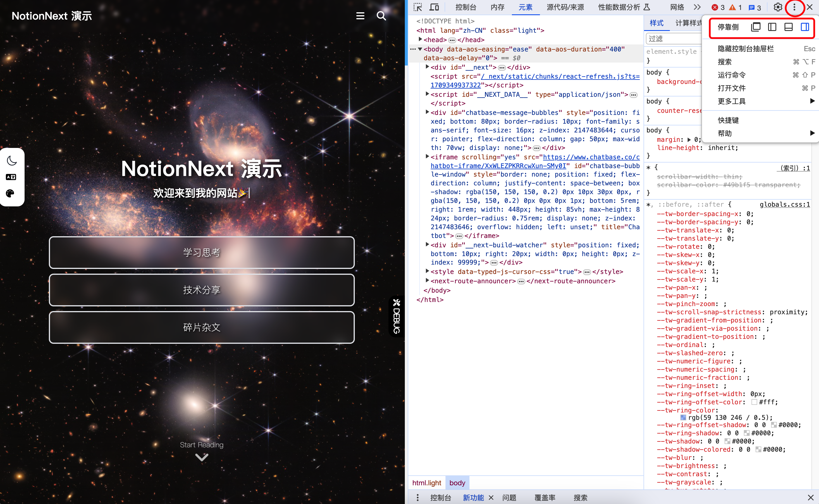Click the 过滤 styles filter field
Viewport: 819px width, 504px height.
(x=674, y=39)
